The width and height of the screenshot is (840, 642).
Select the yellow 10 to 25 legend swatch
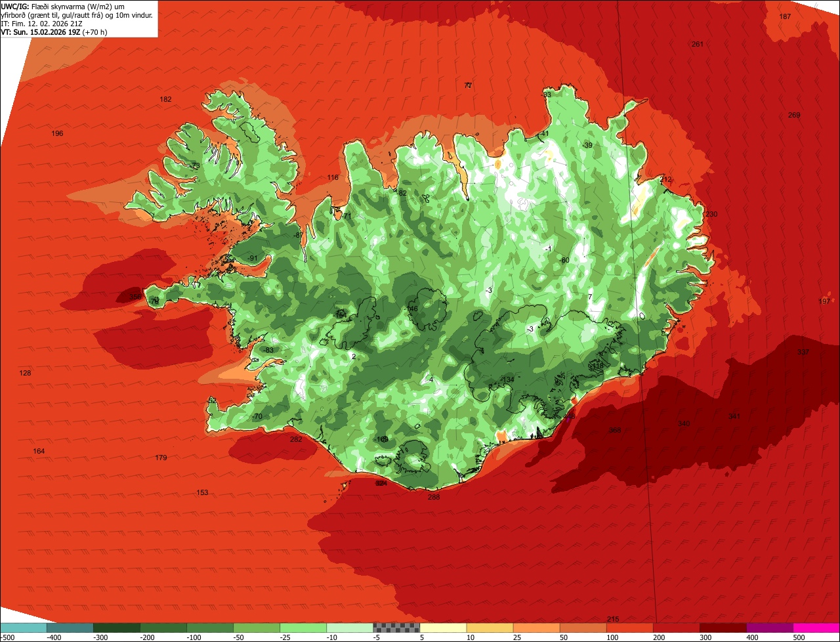click(x=490, y=628)
